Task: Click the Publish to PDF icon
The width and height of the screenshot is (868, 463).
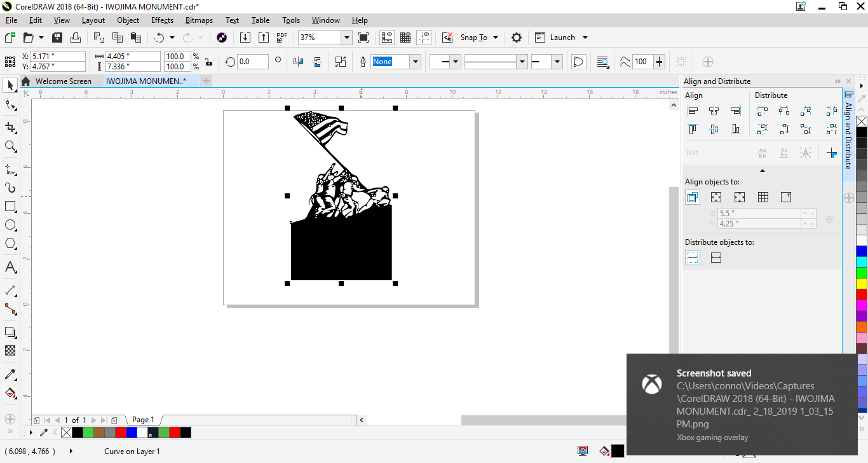Action: (282, 38)
